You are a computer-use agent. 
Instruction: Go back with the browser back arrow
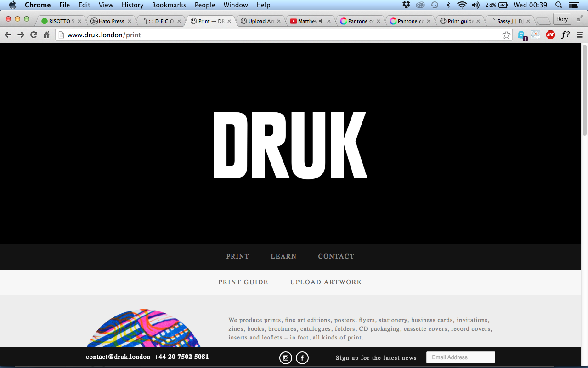point(8,35)
